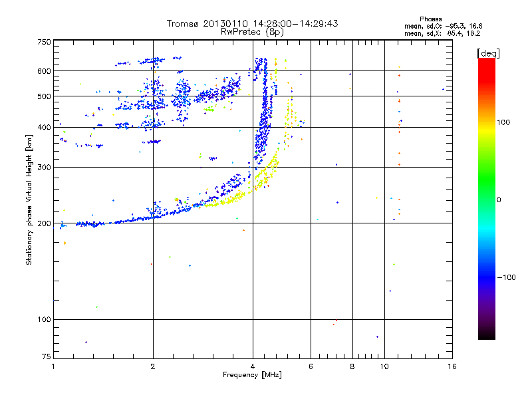
Task: Click the y-axis tick label '100'
Action: pyautogui.click(x=44, y=319)
